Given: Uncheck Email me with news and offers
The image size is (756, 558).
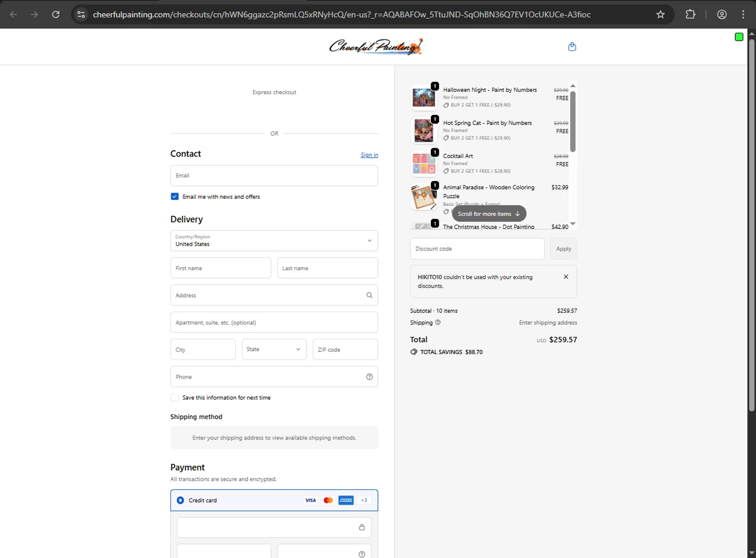Looking at the screenshot, I should (174, 197).
